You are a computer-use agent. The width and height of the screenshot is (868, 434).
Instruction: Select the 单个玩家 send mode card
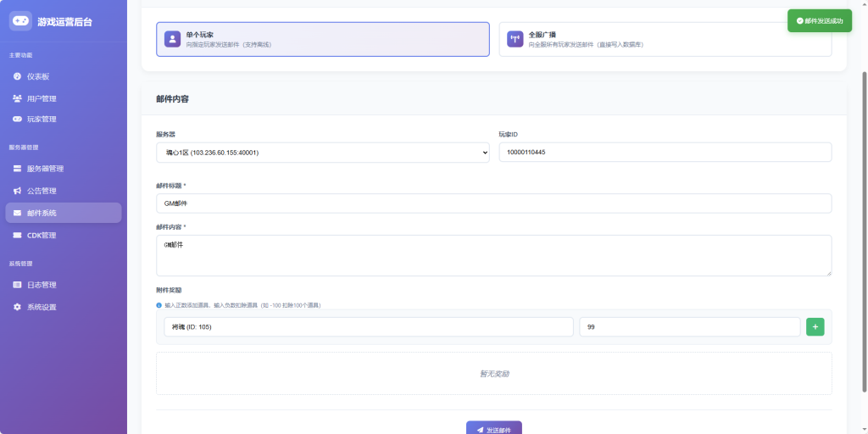click(323, 39)
